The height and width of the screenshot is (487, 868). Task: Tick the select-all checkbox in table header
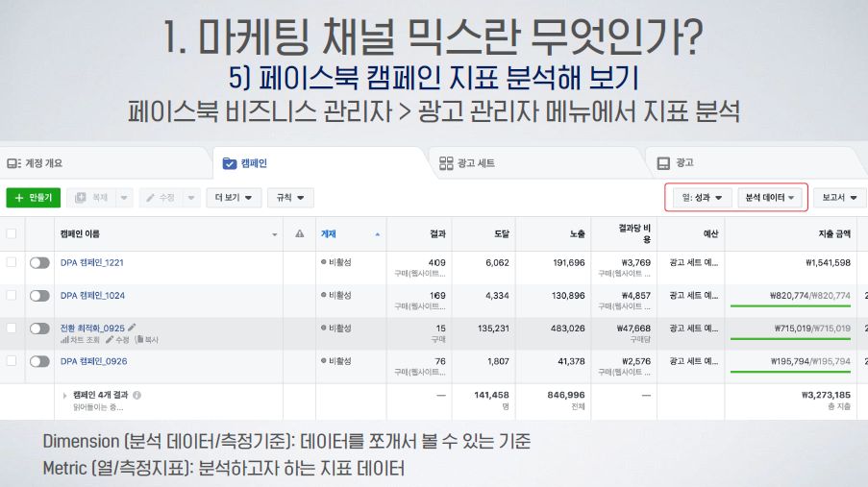pyautogui.click(x=12, y=233)
